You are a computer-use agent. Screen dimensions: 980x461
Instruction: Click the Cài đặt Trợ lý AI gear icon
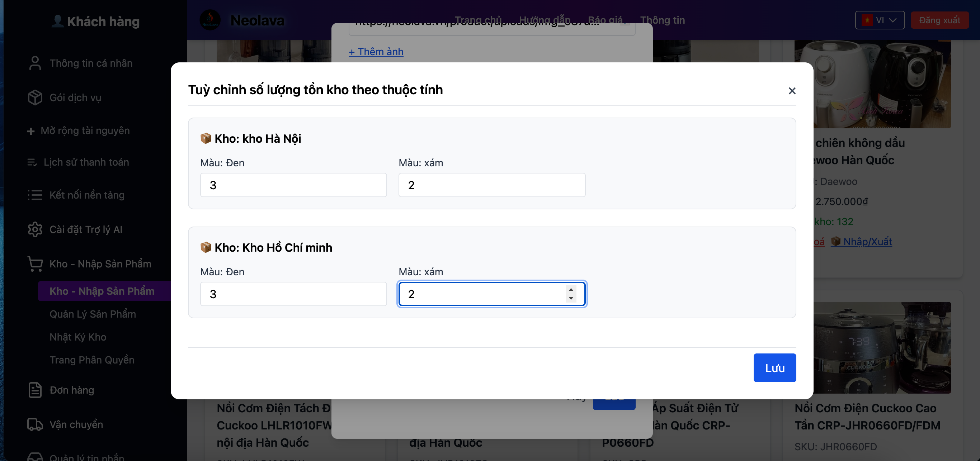(35, 229)
